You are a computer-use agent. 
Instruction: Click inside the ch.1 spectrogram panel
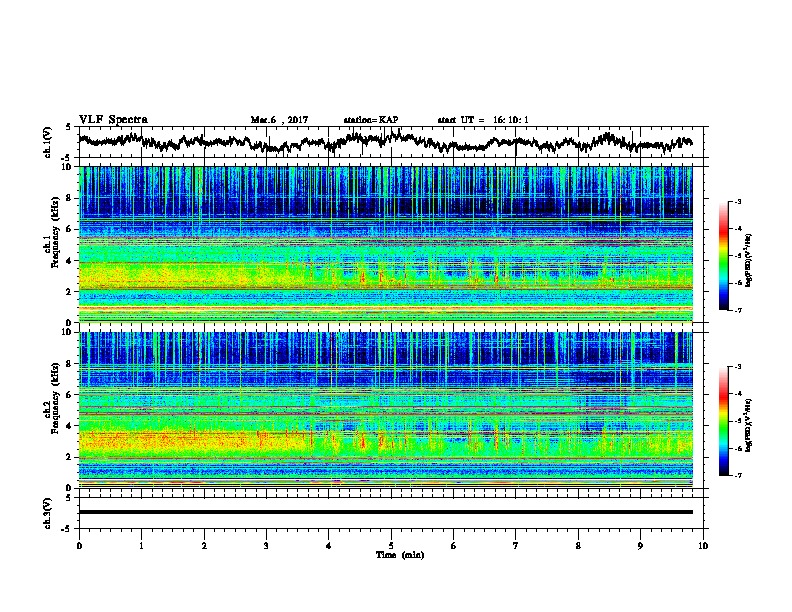point(385,244)
